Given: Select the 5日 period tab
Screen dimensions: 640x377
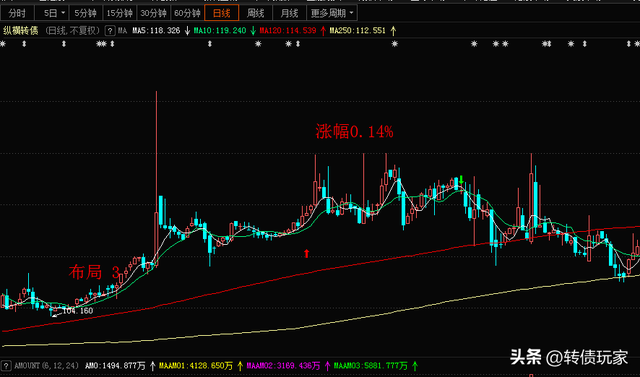Looking at the screenshot, I should (x=51, y=13).
